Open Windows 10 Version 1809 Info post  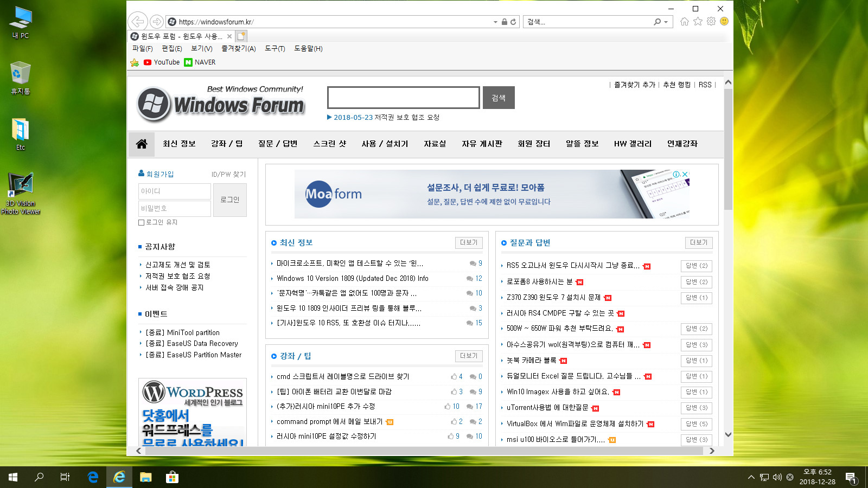click(353, 278)
